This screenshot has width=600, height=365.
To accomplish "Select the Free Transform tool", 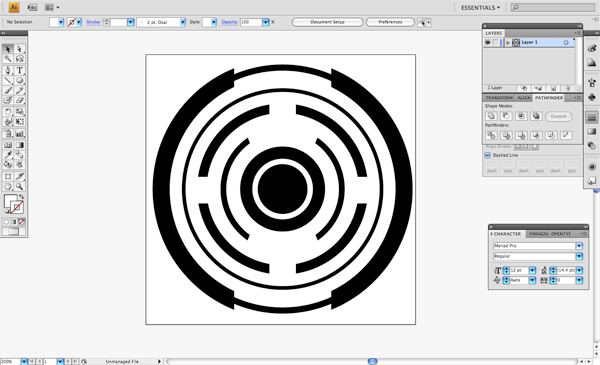I will pyautogui.click(x=20, y=122).
